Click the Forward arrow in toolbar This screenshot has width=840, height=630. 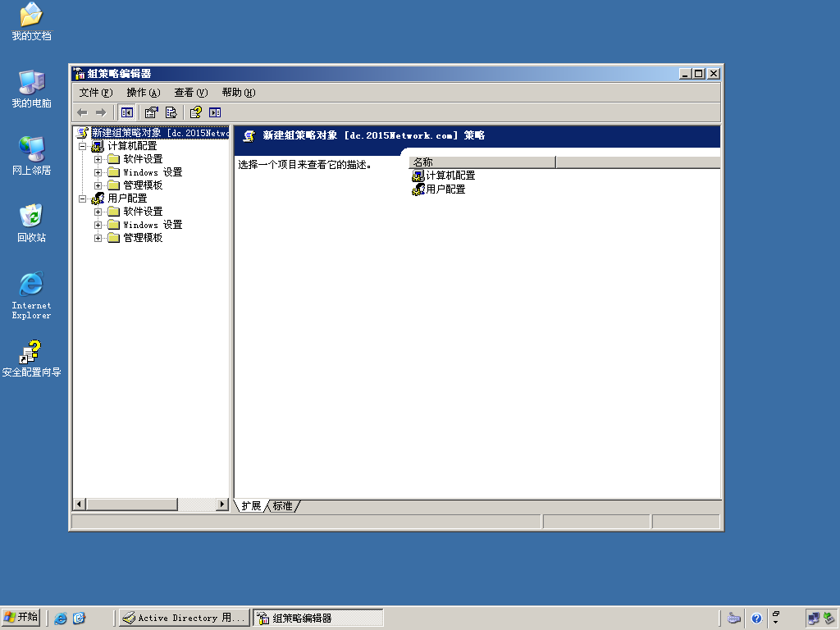point(101,112)
